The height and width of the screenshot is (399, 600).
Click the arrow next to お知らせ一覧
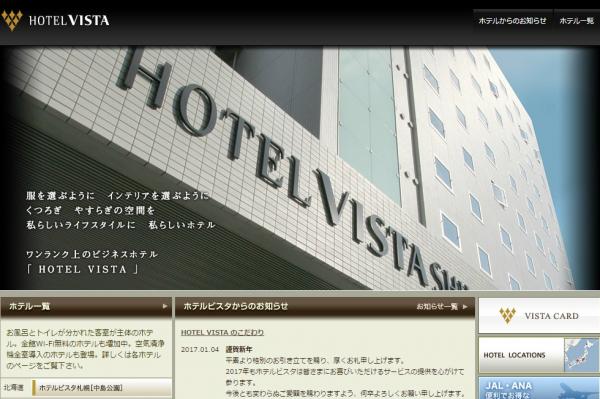(x=465, y=306)
